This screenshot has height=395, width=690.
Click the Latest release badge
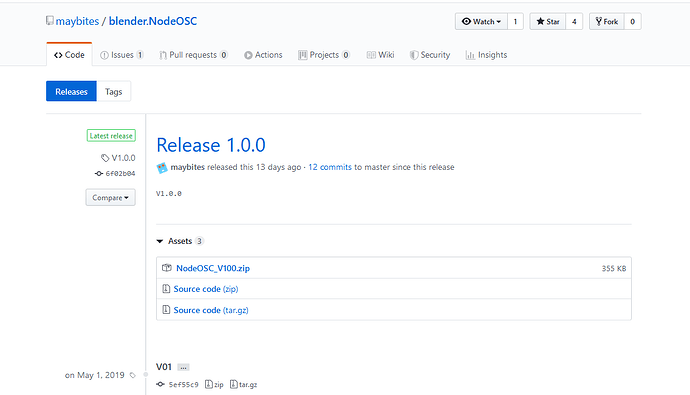coord(111,136)
